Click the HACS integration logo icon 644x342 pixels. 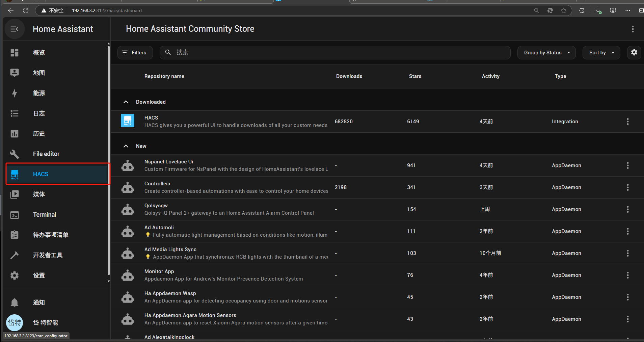(x=128, y=121)
